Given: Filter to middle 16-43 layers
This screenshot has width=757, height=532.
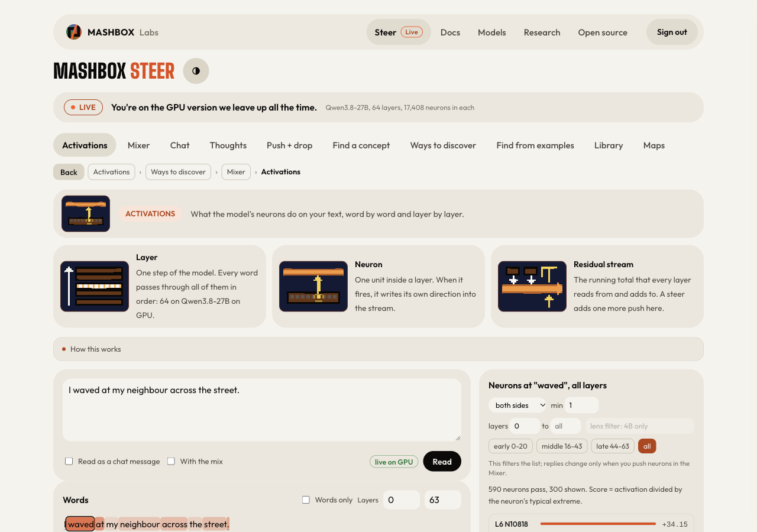Looking at the screenshot, I should [x=562, y=446].
